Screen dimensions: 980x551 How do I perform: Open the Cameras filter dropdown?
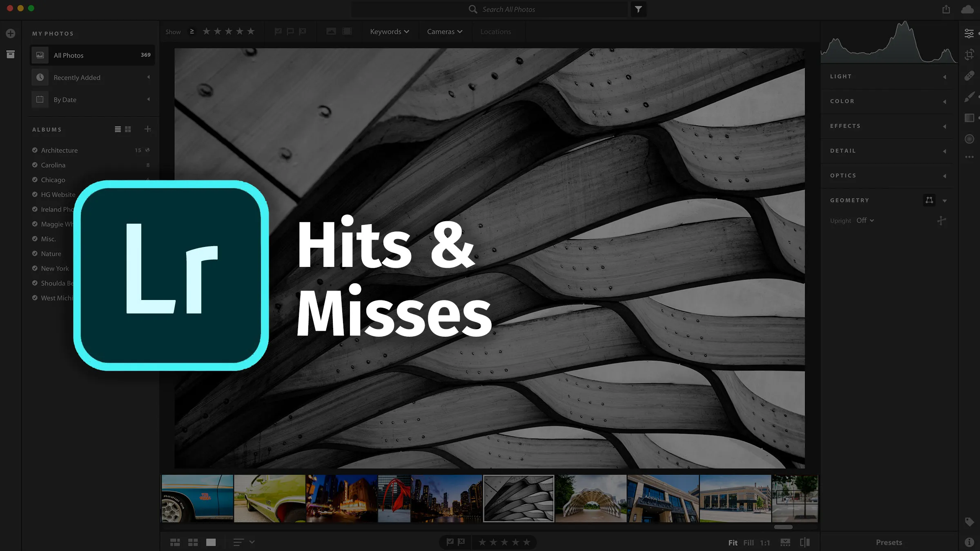pyautogui.click(x=444, y=31)
